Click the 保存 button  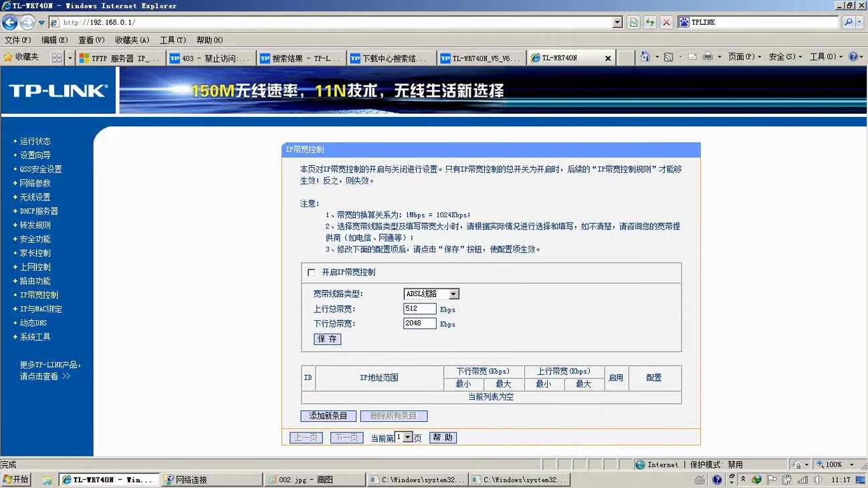click(x=327, y=339)
